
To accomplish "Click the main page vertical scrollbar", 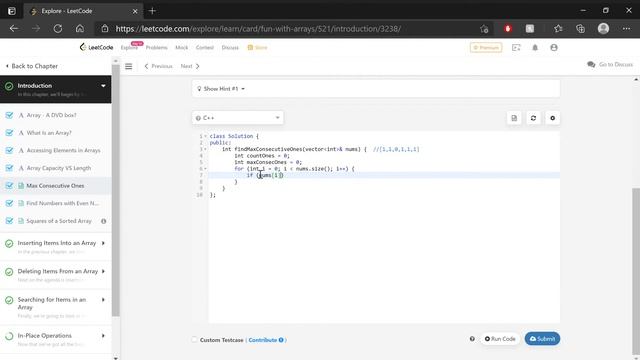I will coord(636,271).
